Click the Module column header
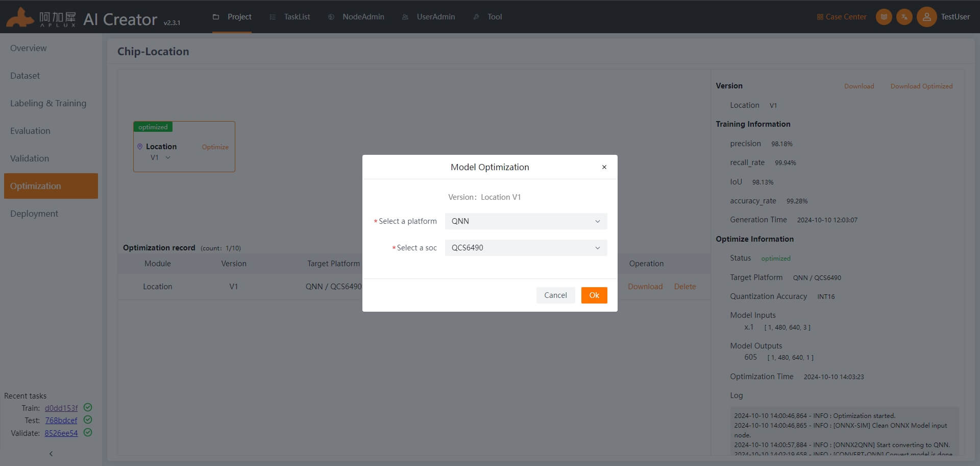980x466 pixels. click(x=158, y=264)
